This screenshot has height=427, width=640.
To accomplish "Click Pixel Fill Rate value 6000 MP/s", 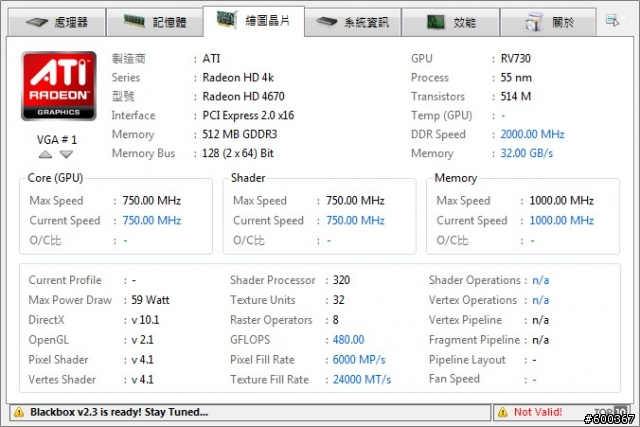I will (359, 360).
